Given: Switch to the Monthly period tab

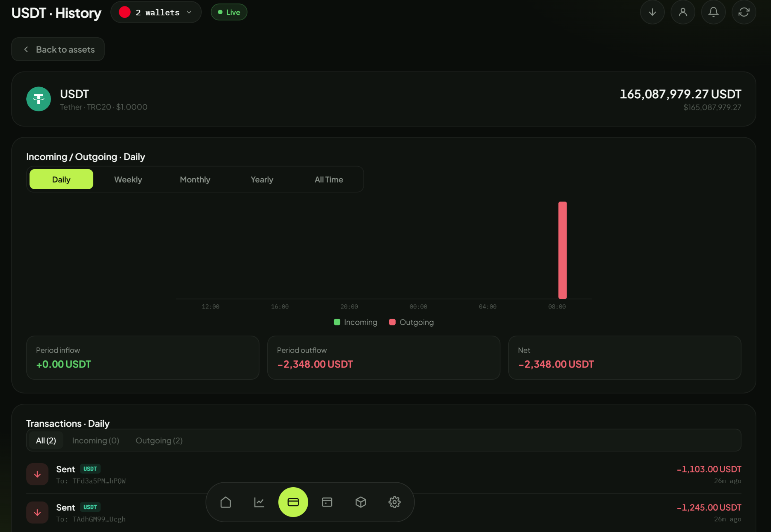Looking at the screenshot, I should [195, 179].
